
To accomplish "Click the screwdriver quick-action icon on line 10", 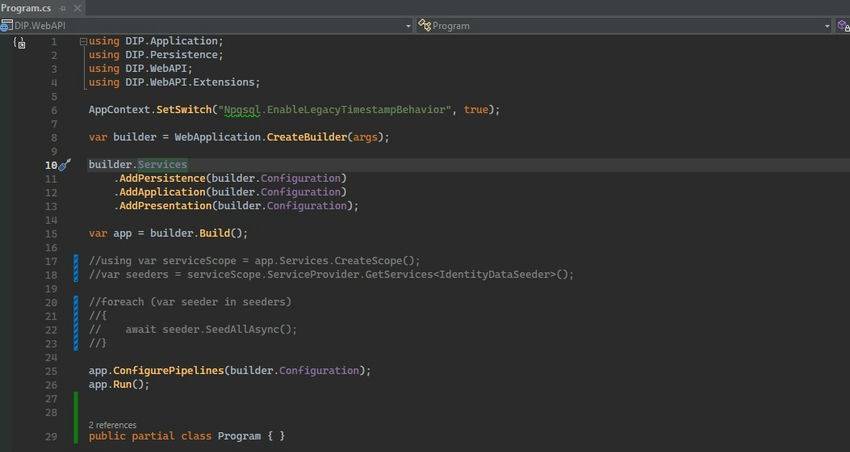I will click(x=65, y=165).
